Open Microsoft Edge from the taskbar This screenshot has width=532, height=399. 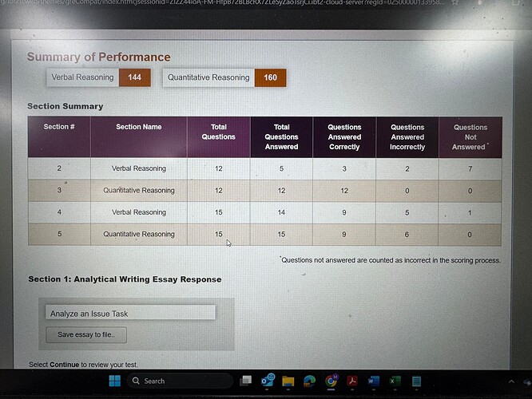click(309, 381)
